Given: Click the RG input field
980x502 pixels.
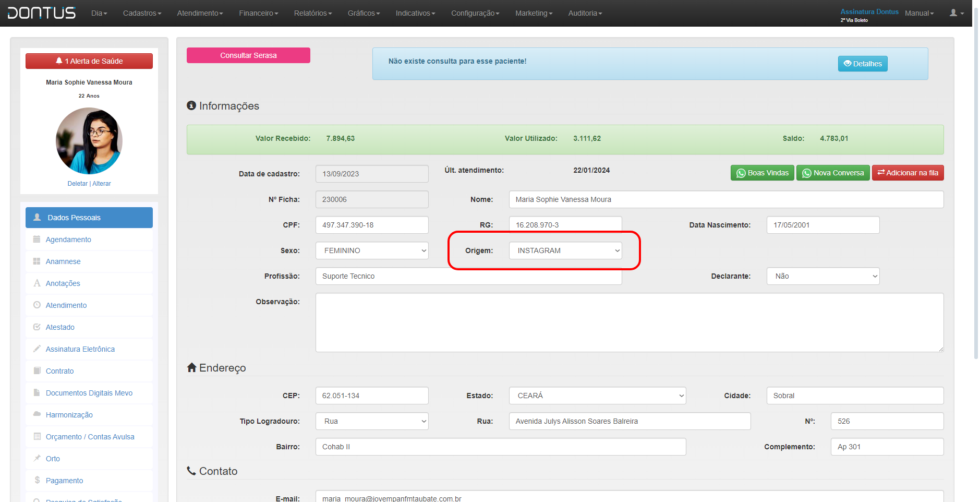Looking at the screenshot, I should point(565,224).
